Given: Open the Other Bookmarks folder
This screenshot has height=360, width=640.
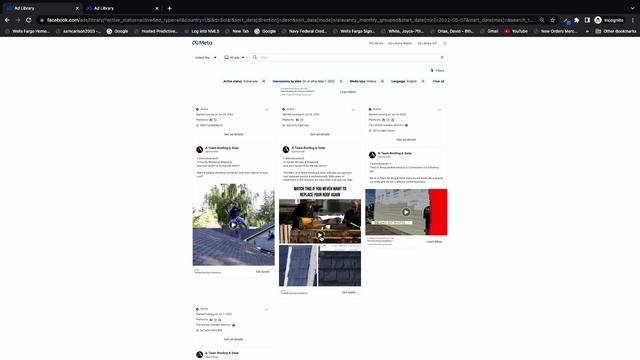Looking at the screenshot, I should coord(616,31).
